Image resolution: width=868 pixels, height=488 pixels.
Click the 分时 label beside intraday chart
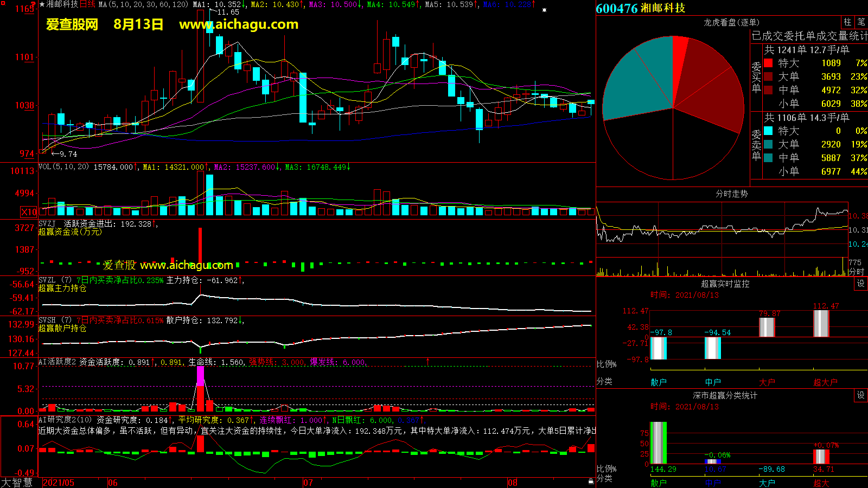tap(856, 272)
